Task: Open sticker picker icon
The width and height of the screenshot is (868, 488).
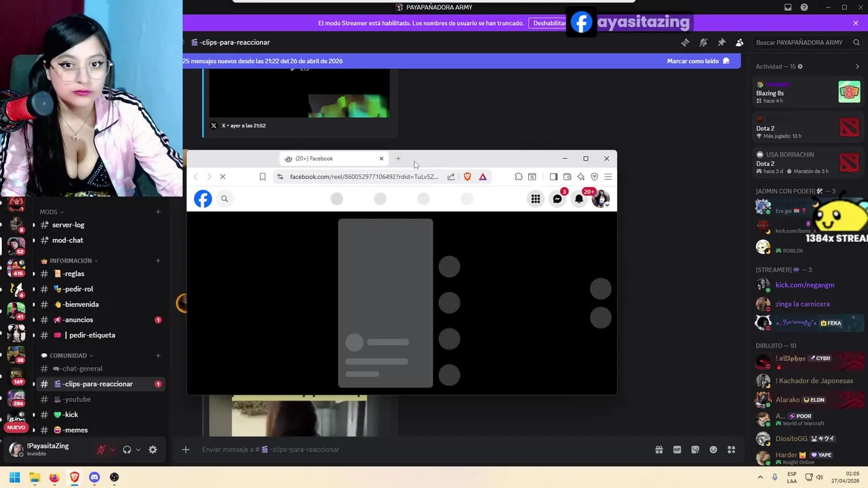Action: pos(695,449)
